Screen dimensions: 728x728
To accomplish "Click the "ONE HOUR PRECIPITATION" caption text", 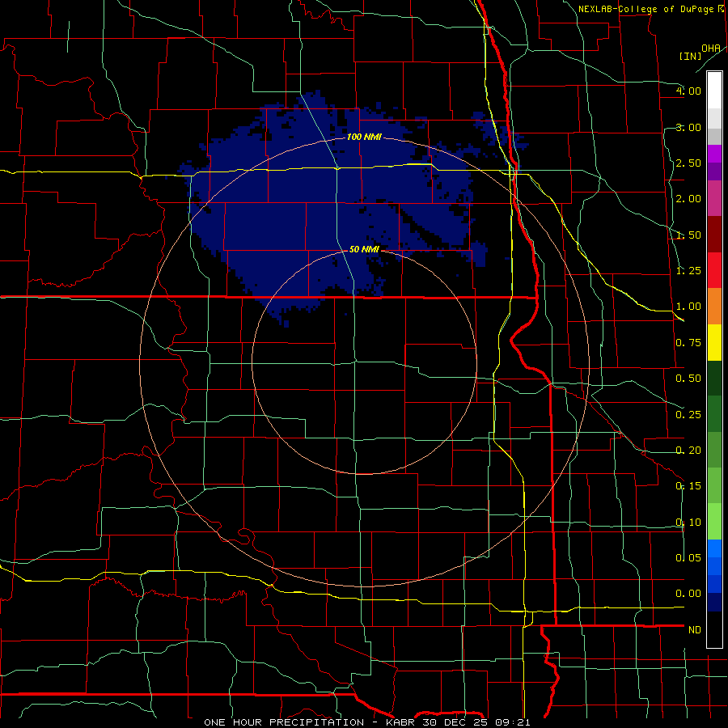I will coord(284,722).
